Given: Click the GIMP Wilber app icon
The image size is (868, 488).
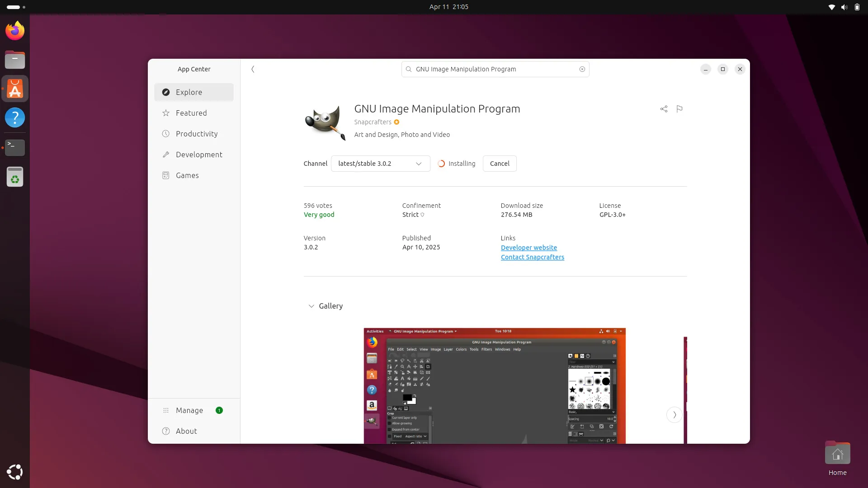Looking at the screenshot, I should click(325, 122).
